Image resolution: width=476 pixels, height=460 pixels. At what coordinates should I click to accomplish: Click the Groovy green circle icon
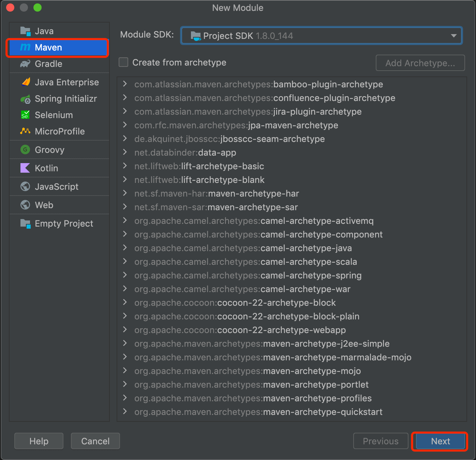coord(25,149)
